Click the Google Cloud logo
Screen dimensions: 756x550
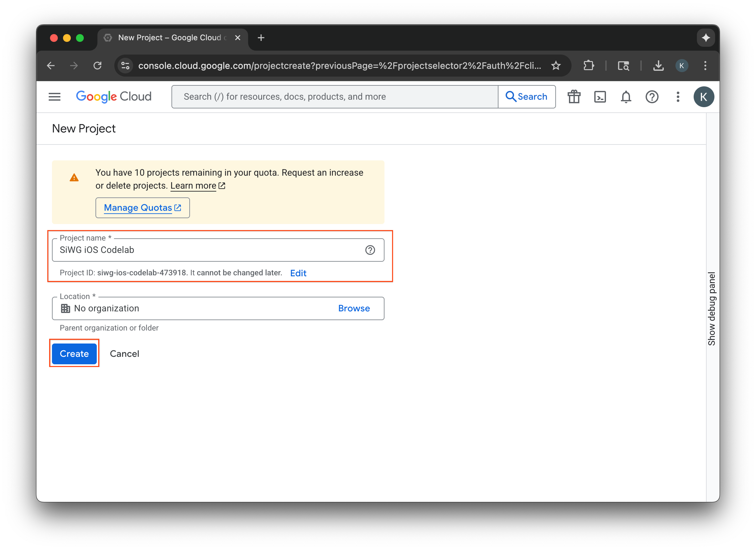click(113, 97)
